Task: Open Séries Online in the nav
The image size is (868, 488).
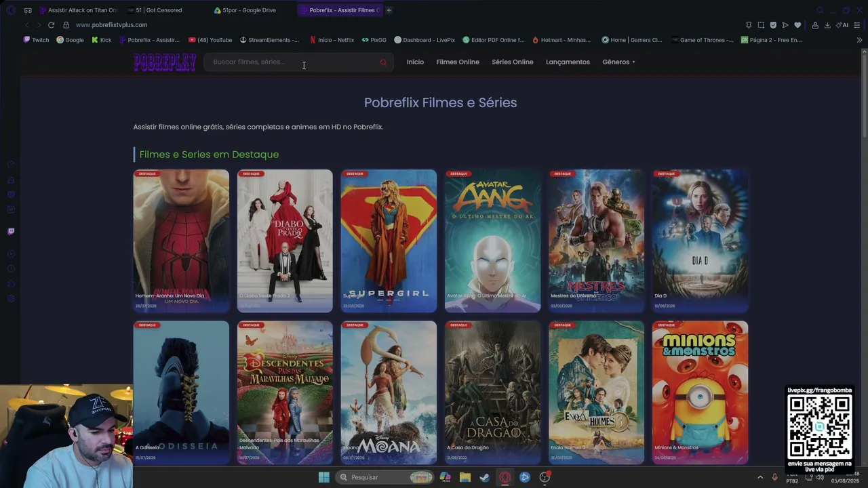Action: pos(513,62)
